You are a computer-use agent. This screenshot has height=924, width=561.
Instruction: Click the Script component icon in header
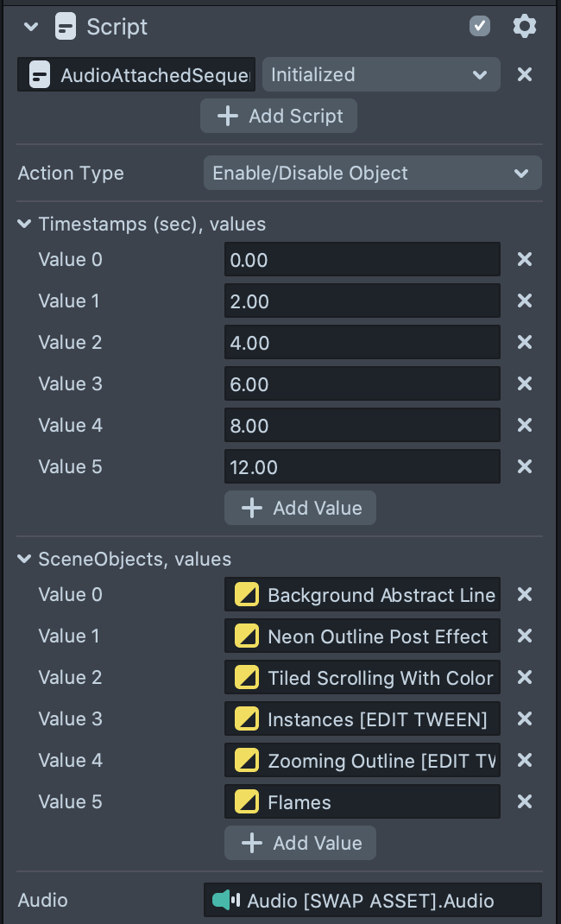65,27
